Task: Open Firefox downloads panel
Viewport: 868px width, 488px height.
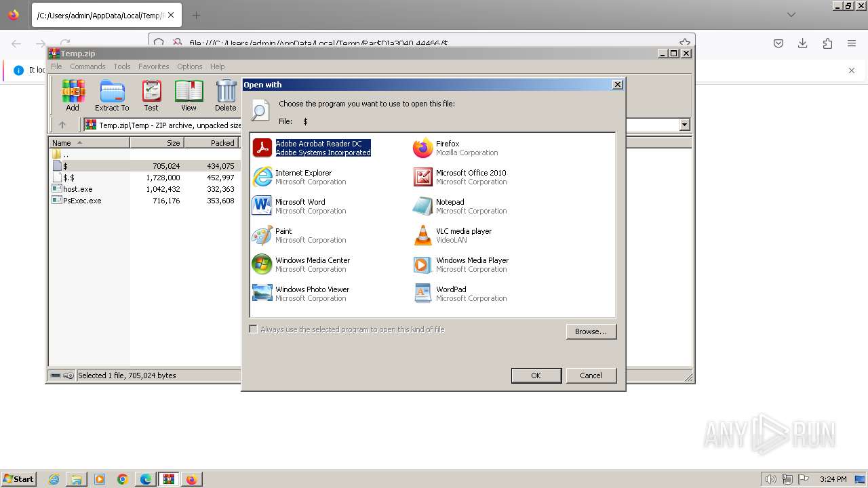Action: point(803,43)
